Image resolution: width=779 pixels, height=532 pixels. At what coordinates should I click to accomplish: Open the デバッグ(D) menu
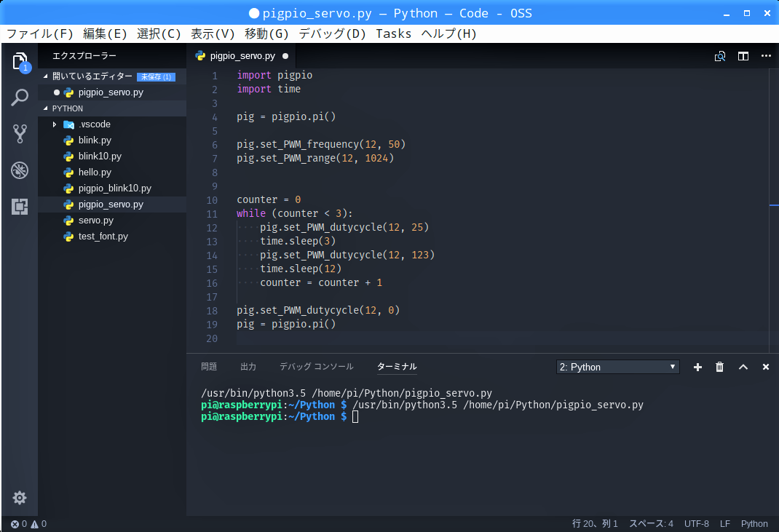pos(333,33)
